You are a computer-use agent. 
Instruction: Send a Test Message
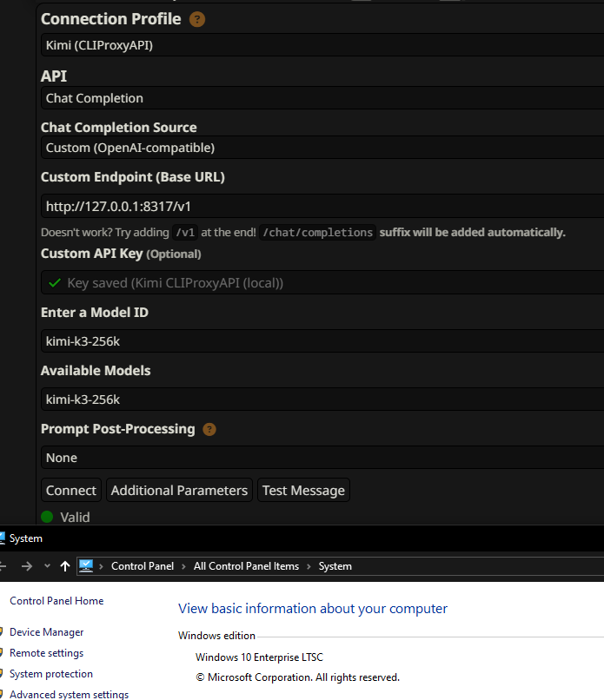303,490
